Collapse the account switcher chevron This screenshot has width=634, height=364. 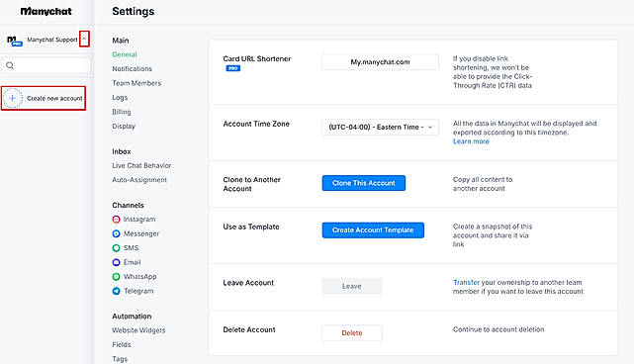84,39
